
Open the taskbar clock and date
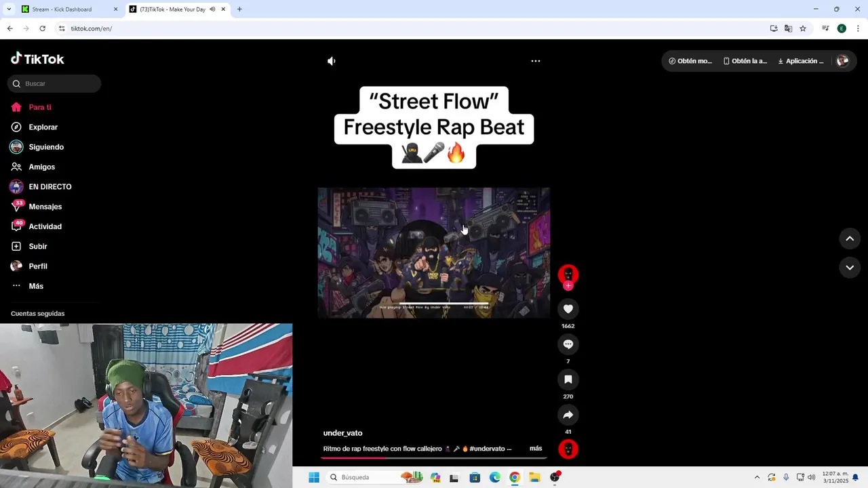click(x=835, y=477)
